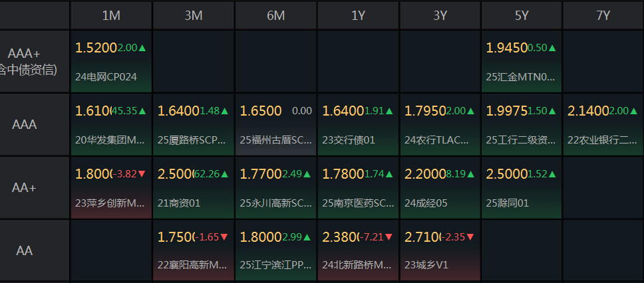
Task: Click the 1.7950 yield in AAA 3Y
Action: click(x=426, y=111)
